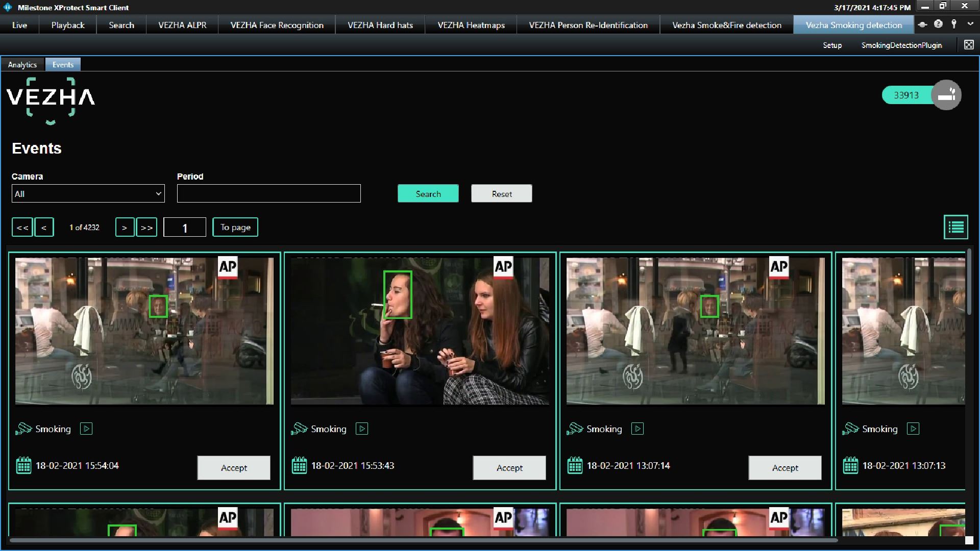
Task: Open the VEZHA Heatmaps tab
Action: pyautogui.click(x=471, y=25)
